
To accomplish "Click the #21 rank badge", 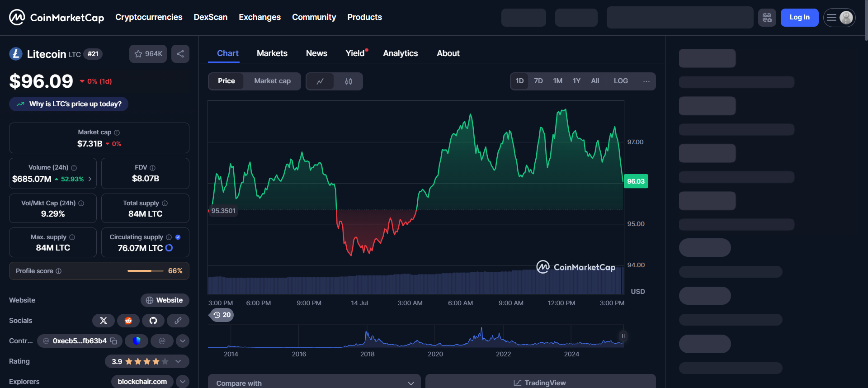I will pyautogui.click(x=93, y=54).
